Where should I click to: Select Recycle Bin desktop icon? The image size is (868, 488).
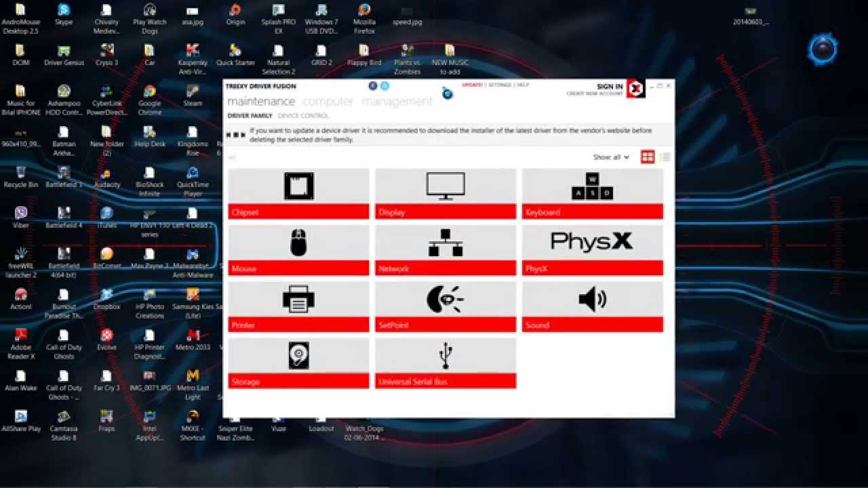[20, 177]
